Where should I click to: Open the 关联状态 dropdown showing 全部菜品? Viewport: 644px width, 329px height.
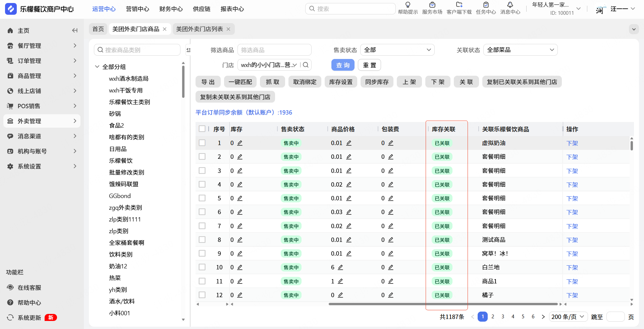tap(520, 50)
